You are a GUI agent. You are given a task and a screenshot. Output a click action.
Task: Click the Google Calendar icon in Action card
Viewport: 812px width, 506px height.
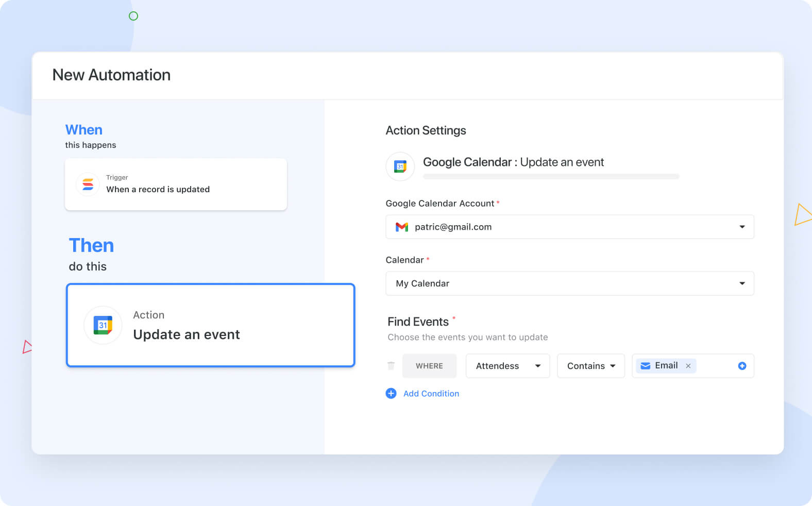(103, 325)
